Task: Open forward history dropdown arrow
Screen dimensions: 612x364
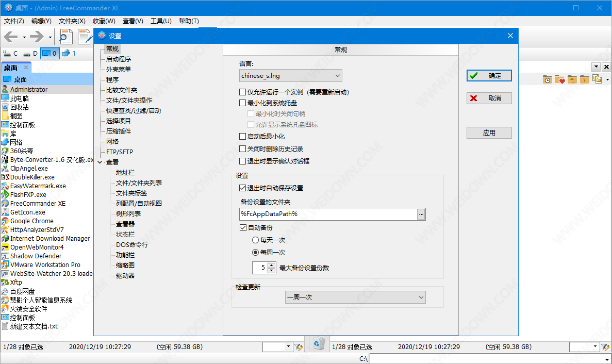Action: (51, 38)
